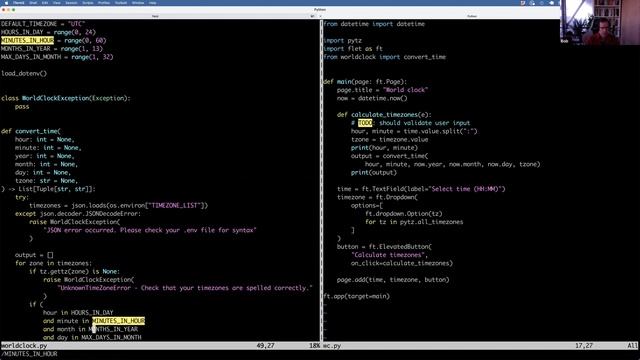Click the class WorldClockException line
The width and height of the screenshot is (640, 360).
(x=66, y=98)
